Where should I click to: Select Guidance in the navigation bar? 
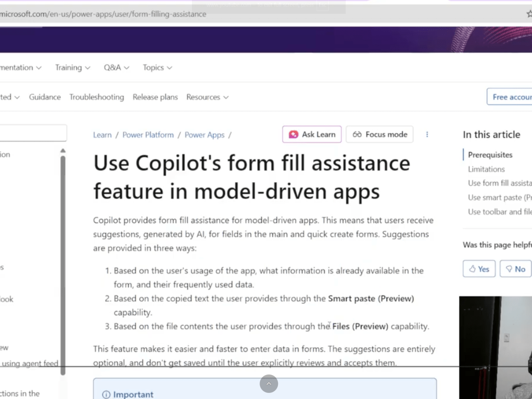pos(45,97)
